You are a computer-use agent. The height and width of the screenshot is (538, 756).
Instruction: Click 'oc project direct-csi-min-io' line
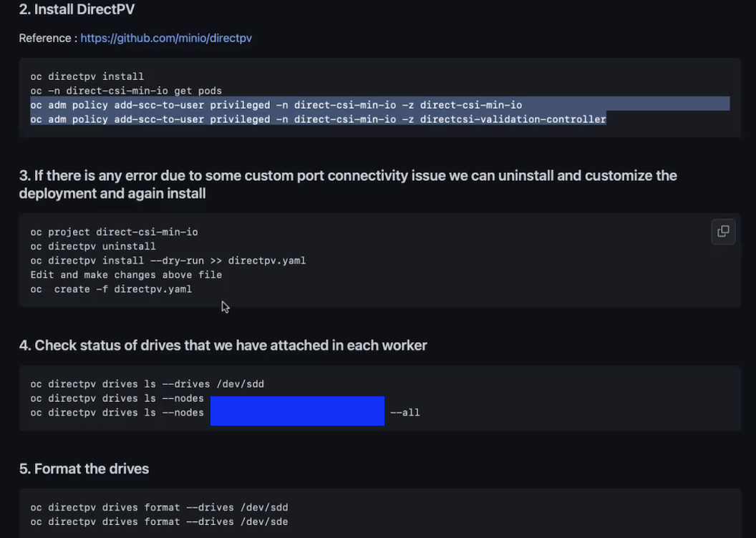click(x=115, y=232)
